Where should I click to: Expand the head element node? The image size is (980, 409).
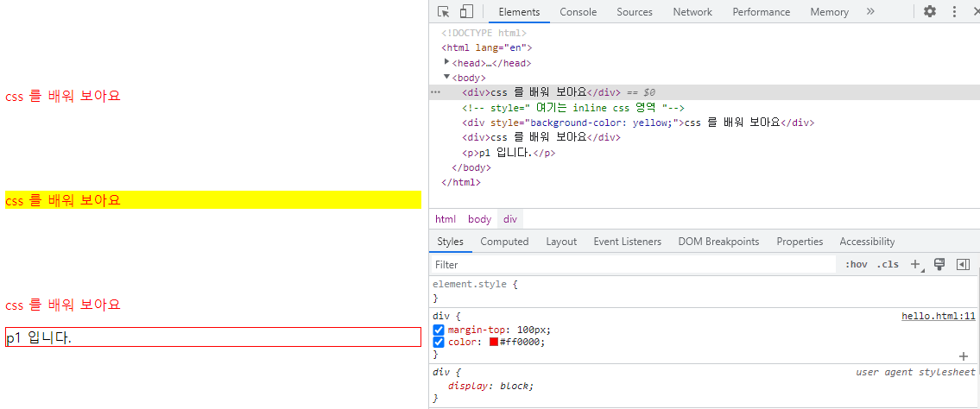(x=447, y=62)
